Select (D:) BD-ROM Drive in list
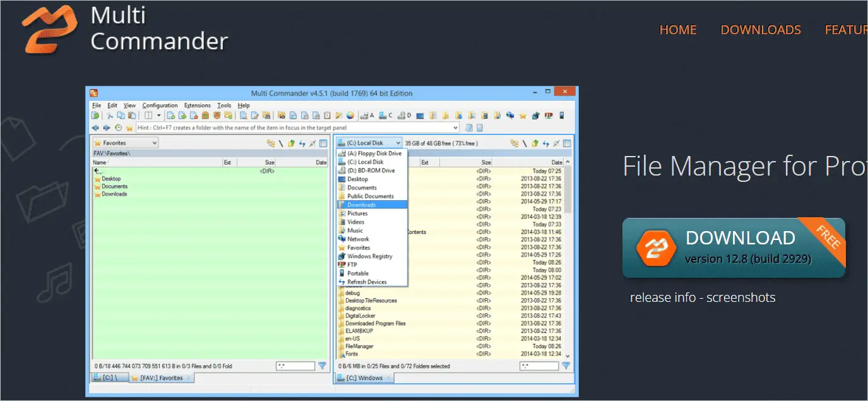 (372, 171)
